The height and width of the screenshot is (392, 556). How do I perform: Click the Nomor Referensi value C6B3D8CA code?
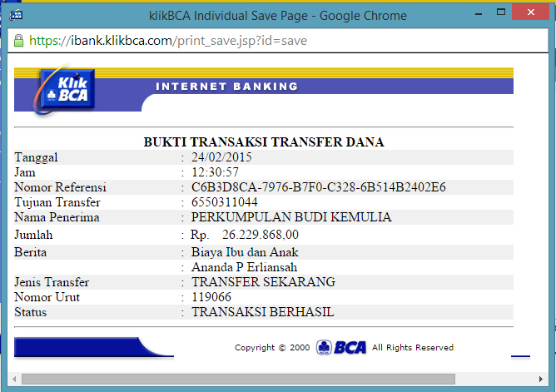click(319, 187)
